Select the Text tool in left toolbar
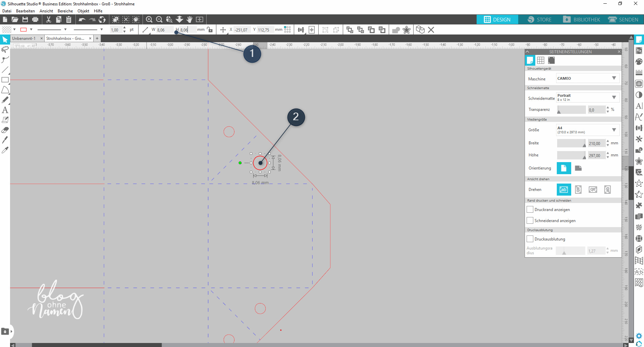The width and height of the screenshot is (644, 347). click(5, 110)
